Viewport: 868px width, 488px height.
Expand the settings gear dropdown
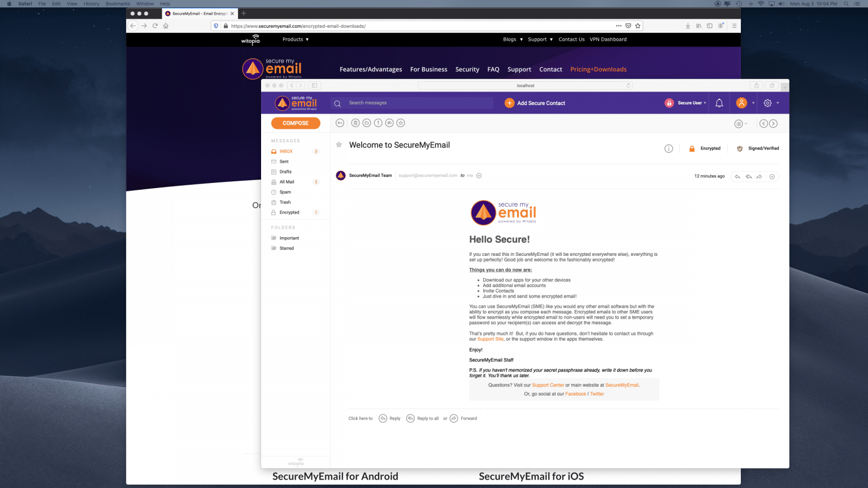tap(771, 103)
